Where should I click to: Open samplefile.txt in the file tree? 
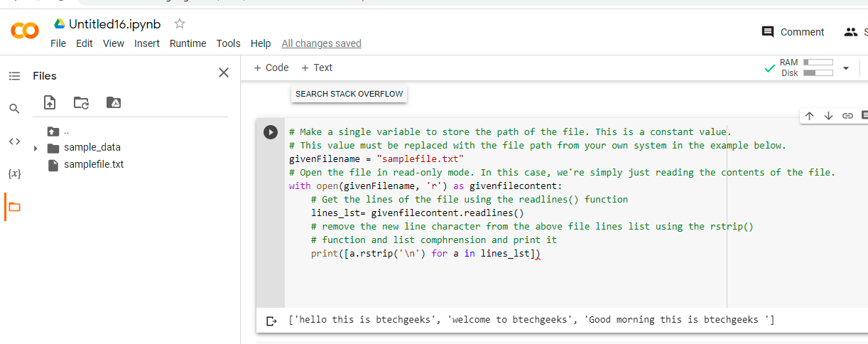85,165
